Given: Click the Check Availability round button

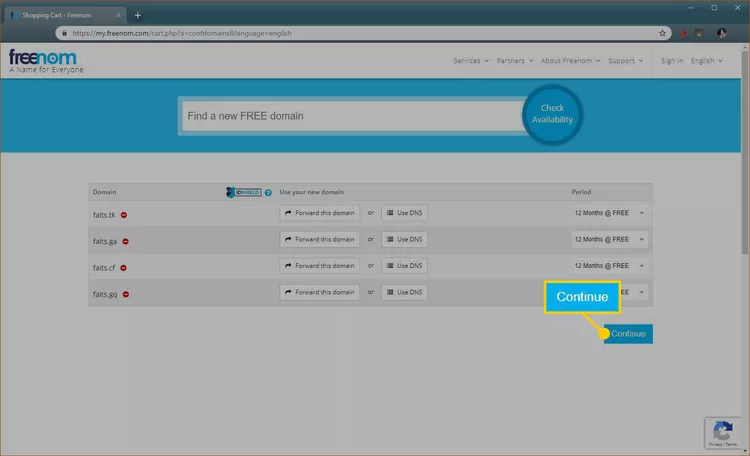Looking at the screenshot, I should 552,114.
